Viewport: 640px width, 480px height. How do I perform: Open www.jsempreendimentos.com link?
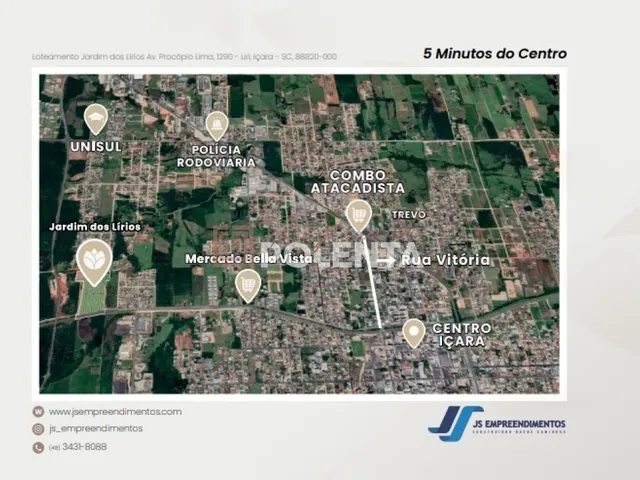point(116,412)
